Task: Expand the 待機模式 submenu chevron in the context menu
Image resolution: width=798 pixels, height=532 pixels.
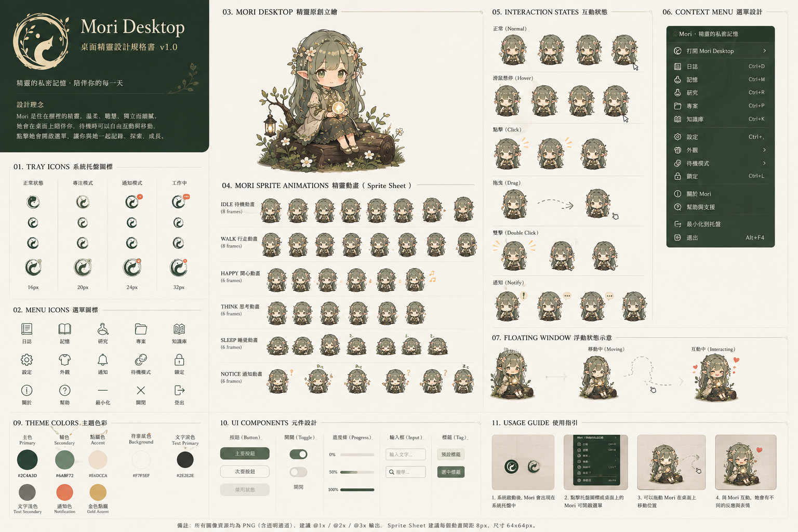Action: tap(764, 163)
